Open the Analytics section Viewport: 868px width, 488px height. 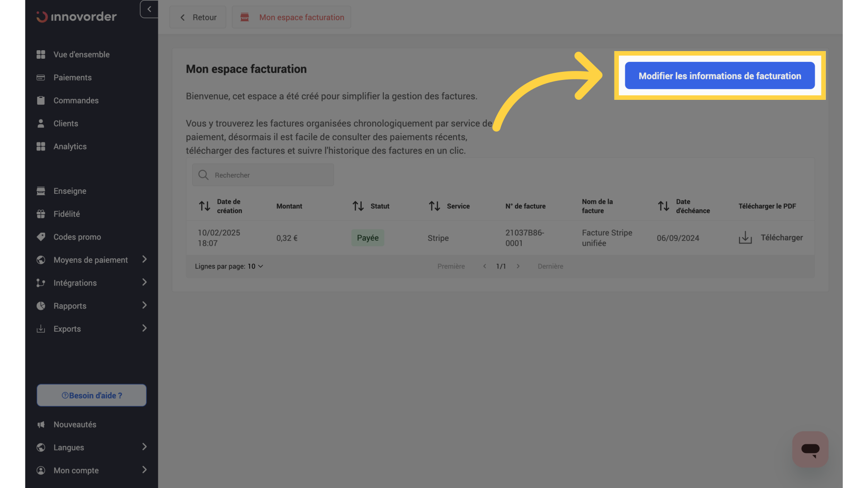(x=70, y=146)
